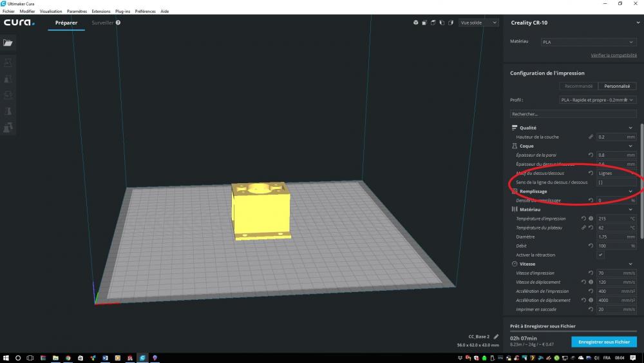
Task: Reset Épaisseur de la paroi value
Action: pyautogui.click(x=591, y=155)
